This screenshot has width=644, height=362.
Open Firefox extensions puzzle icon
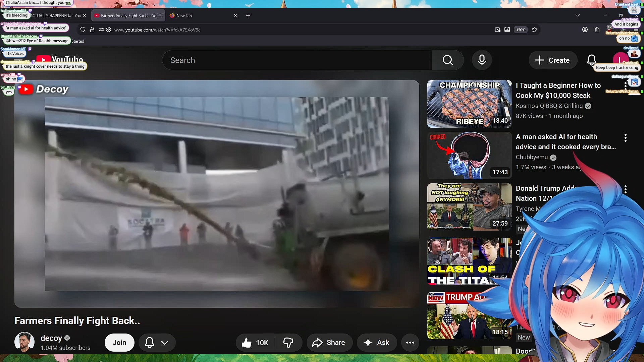pyautogui.click(x=597, y=30)
